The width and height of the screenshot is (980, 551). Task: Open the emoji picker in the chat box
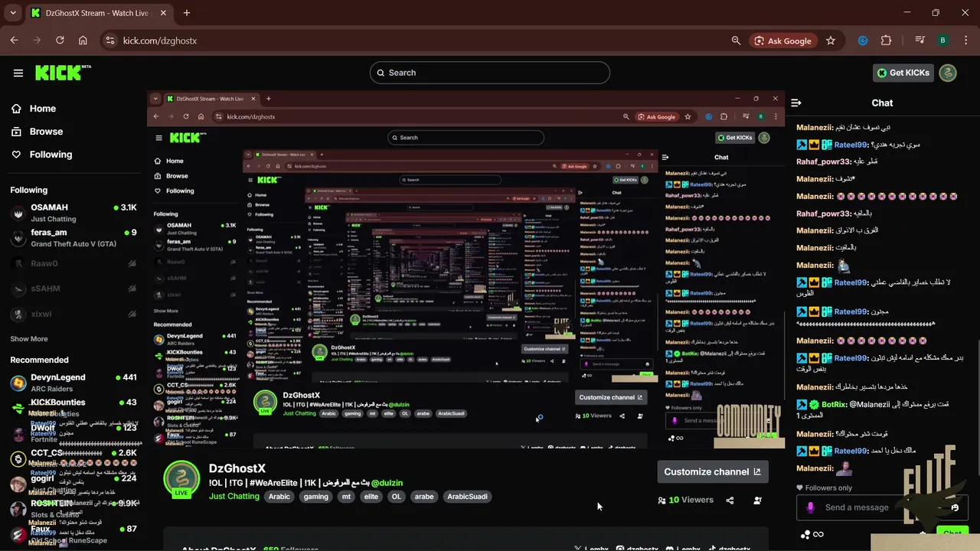(x=954, y=507)
